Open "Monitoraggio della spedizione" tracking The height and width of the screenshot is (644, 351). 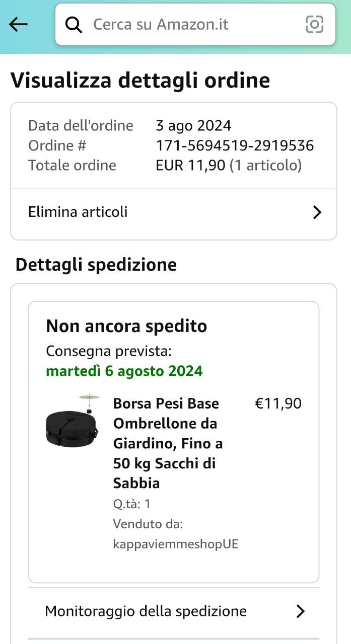tap(146, 611)
